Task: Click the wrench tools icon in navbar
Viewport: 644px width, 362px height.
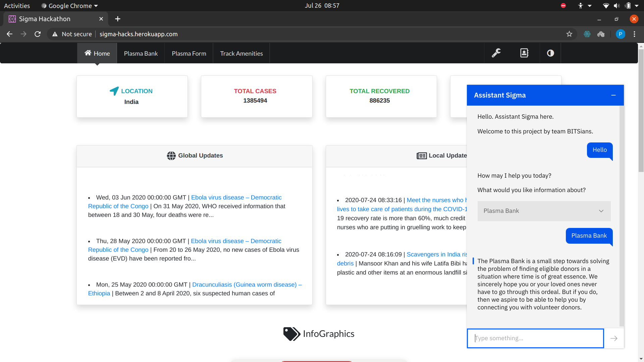Action: [x=496, y=53]
